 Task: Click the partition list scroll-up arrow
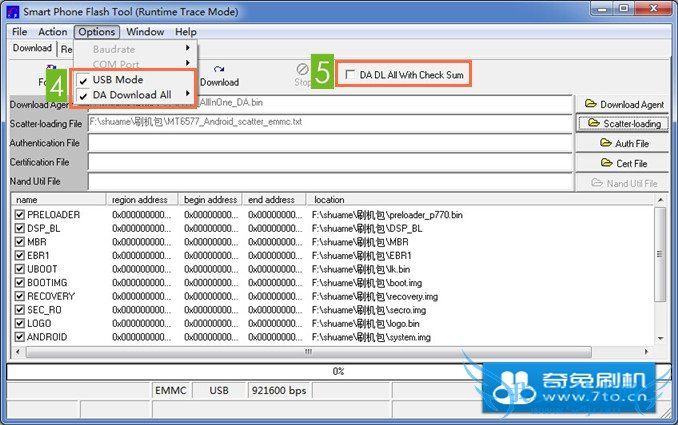pyautogui.click(x=660, y=200)
